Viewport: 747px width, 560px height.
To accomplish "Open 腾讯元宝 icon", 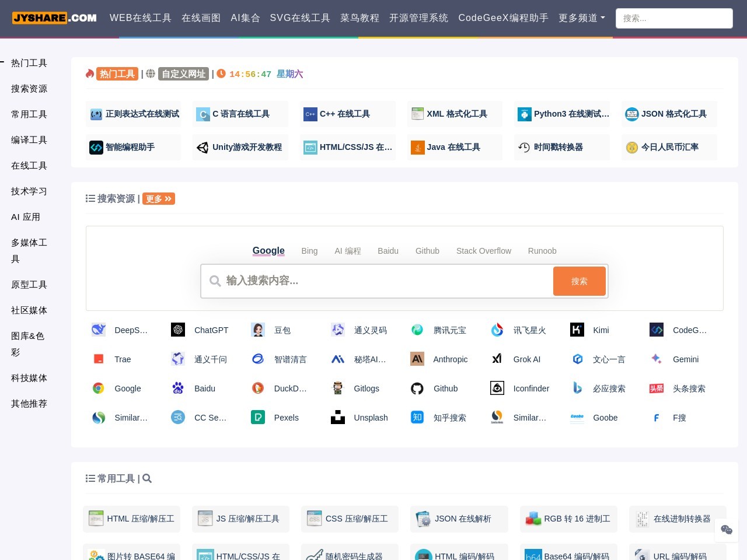I will coord(417,330).
